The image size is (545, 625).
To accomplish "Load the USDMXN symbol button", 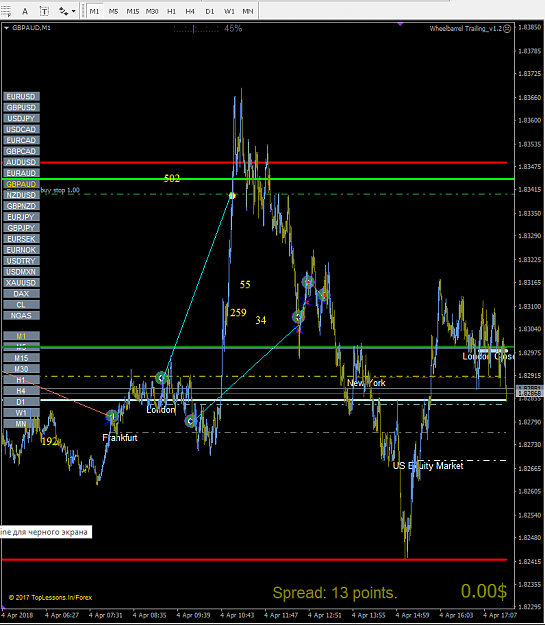I will point(21,272).
